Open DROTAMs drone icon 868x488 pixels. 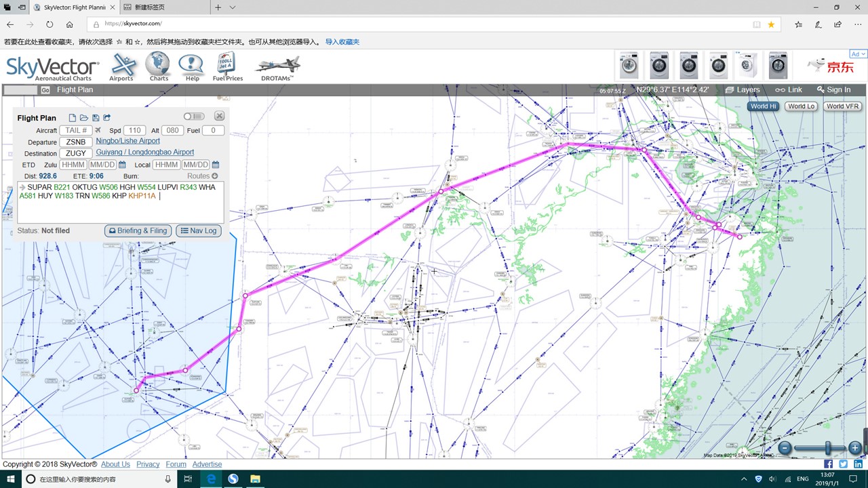click(277, 68)
